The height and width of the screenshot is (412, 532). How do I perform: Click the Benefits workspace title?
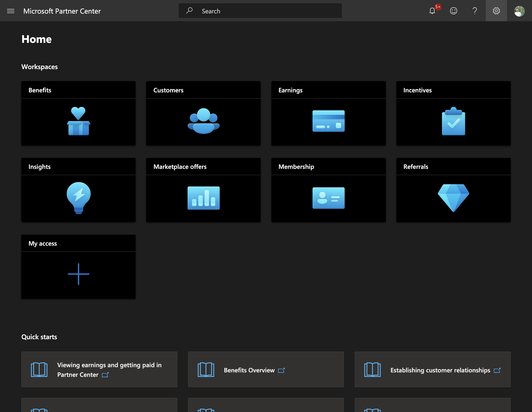(x=40, y=90)
